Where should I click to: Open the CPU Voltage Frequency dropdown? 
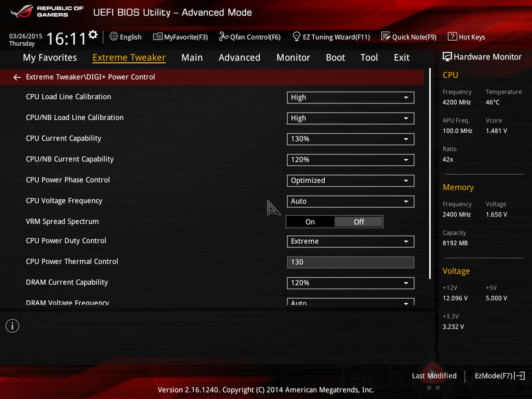350,201
